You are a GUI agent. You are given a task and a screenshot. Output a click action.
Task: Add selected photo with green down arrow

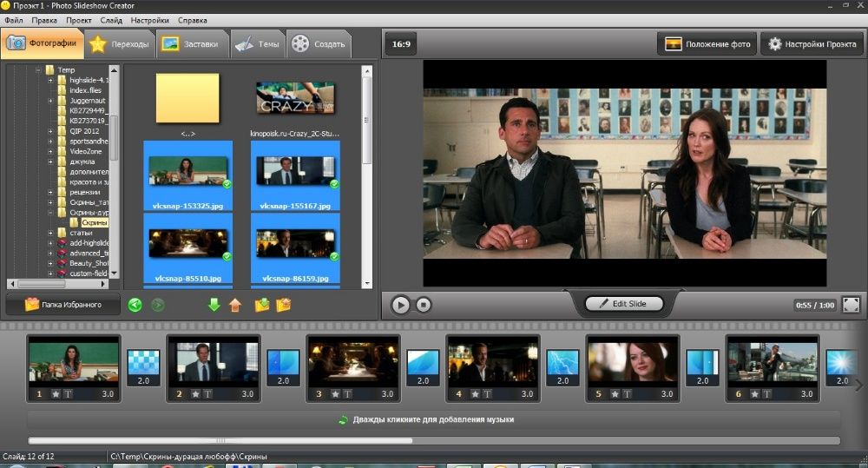tap(214, 305)
